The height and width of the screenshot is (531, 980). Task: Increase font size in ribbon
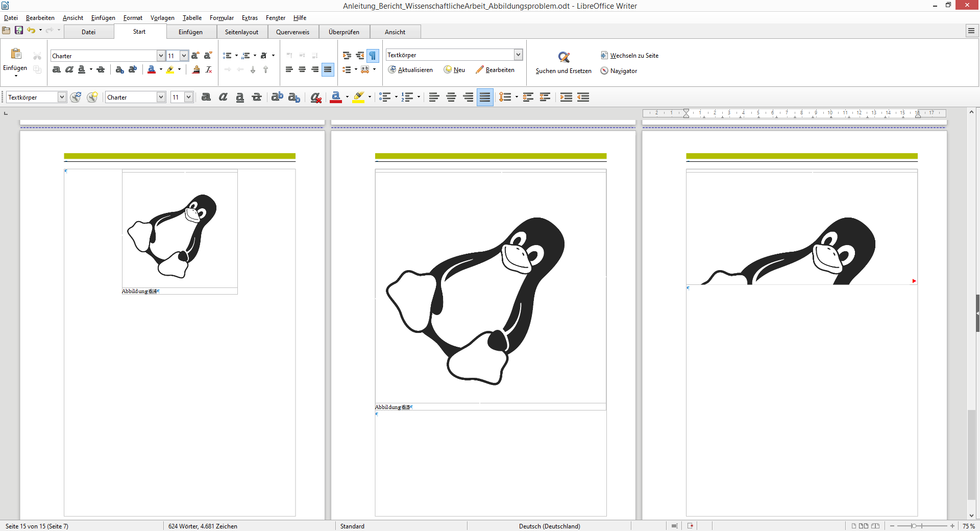pos(195,56)
